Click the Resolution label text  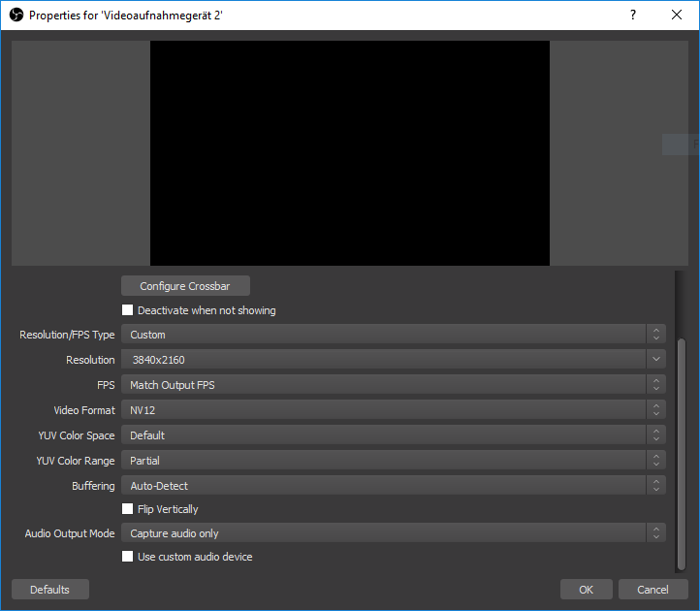(90, 360)
